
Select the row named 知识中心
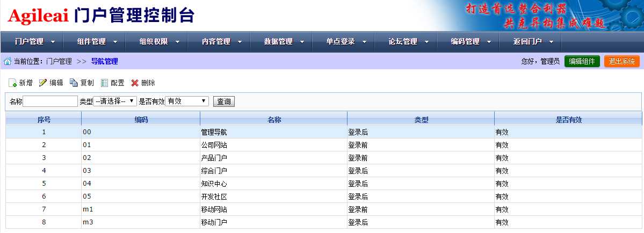324,184
